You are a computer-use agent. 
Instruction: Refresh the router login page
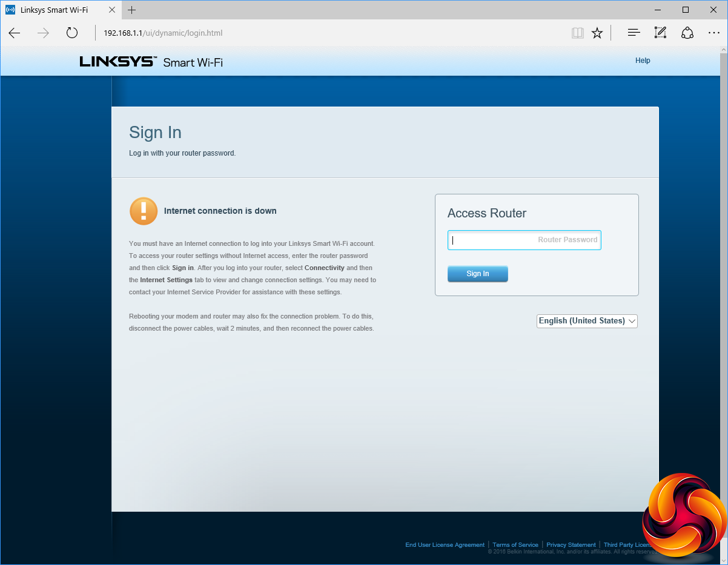(72, 33)
